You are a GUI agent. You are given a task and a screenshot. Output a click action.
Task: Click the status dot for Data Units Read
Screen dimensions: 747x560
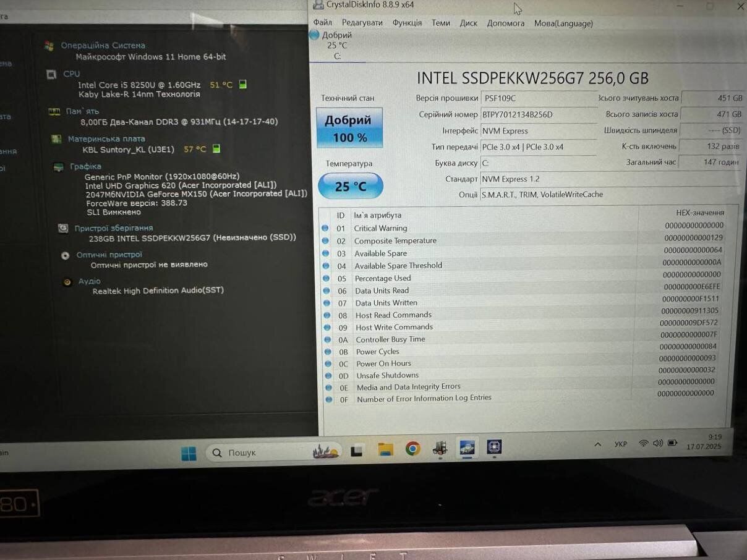[326, 291]
